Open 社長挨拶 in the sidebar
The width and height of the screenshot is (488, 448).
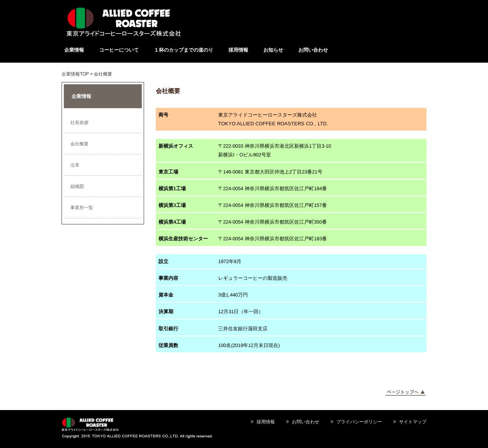tap(79, 123)
